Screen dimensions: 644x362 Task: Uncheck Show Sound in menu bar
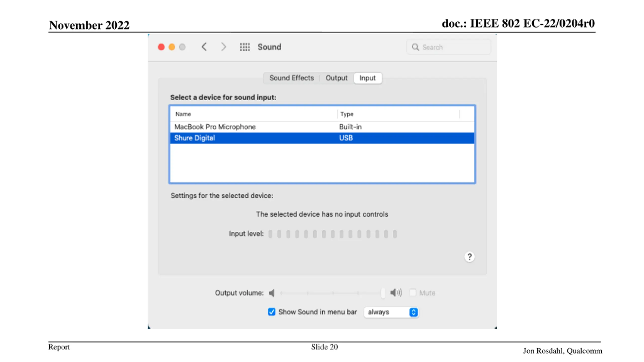[x=272, y=312]
